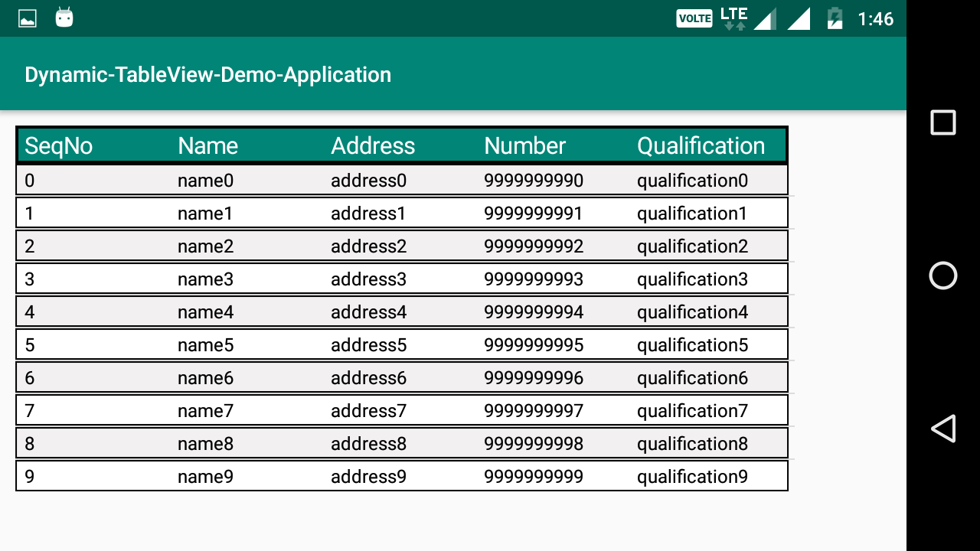Select phone number 9999999997
The width and height of the screenshot is (980, 551).
(533, 409)
